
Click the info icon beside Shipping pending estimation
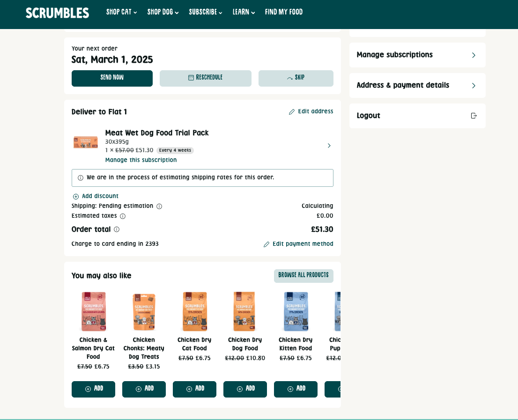[159, 206]
